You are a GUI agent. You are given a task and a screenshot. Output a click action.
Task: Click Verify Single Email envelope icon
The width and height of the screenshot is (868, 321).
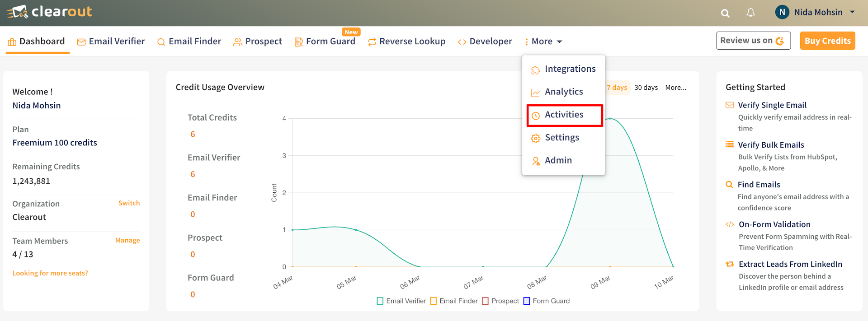(730, 105)
